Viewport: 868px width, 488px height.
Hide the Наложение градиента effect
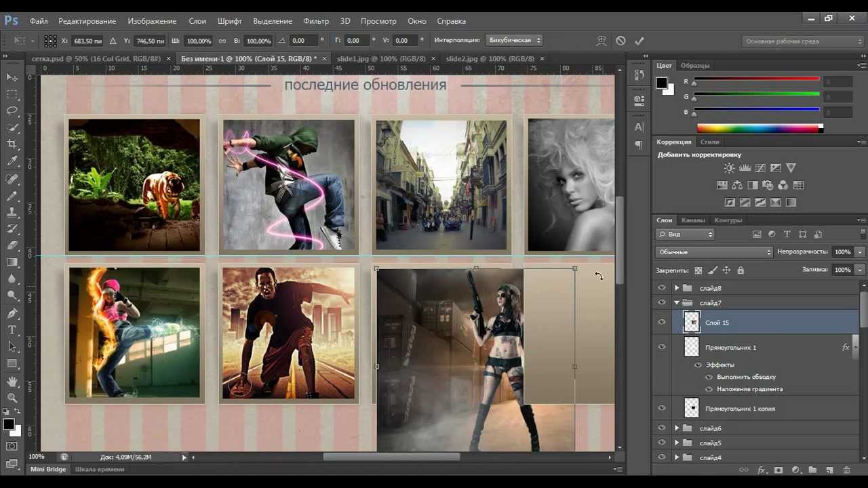click(709, 389)
